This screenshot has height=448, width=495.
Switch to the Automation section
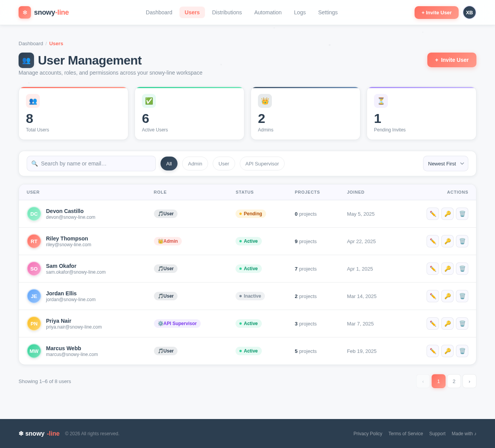click(268, 12)
